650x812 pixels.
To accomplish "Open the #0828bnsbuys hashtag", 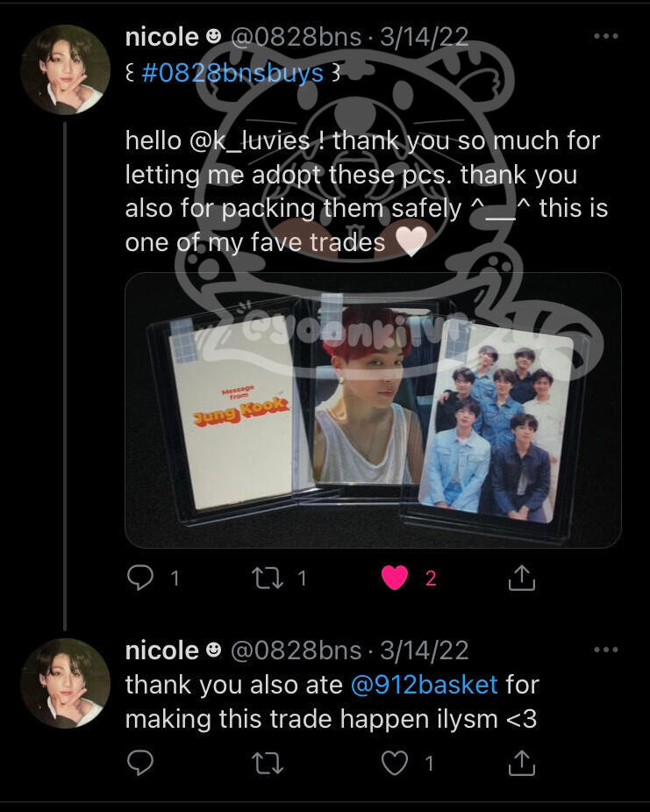I will [x=232, y=73].
